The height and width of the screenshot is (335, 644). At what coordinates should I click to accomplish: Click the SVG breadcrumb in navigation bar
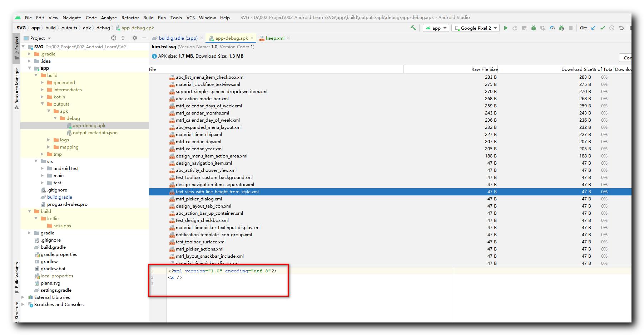coord(21,28)
